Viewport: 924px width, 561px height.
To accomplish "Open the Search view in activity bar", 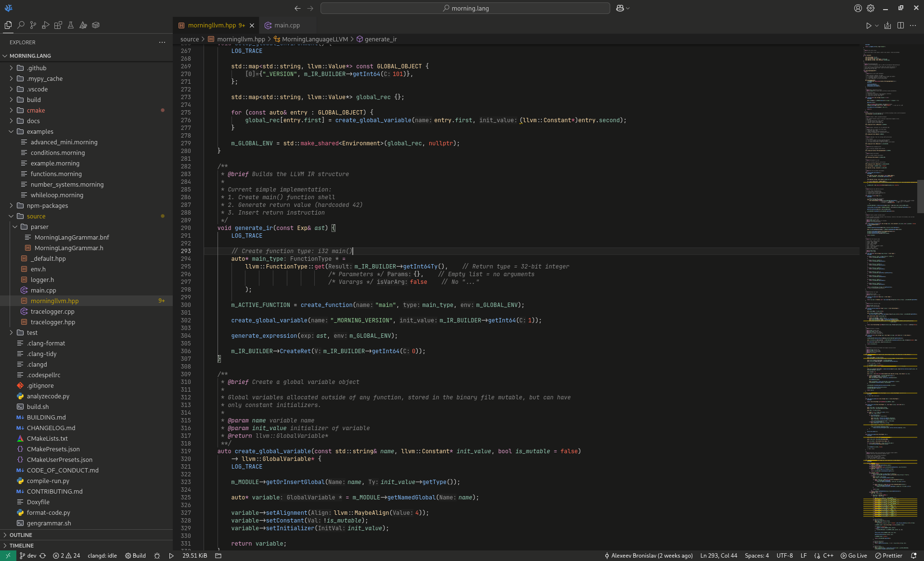I will (21, 25).
